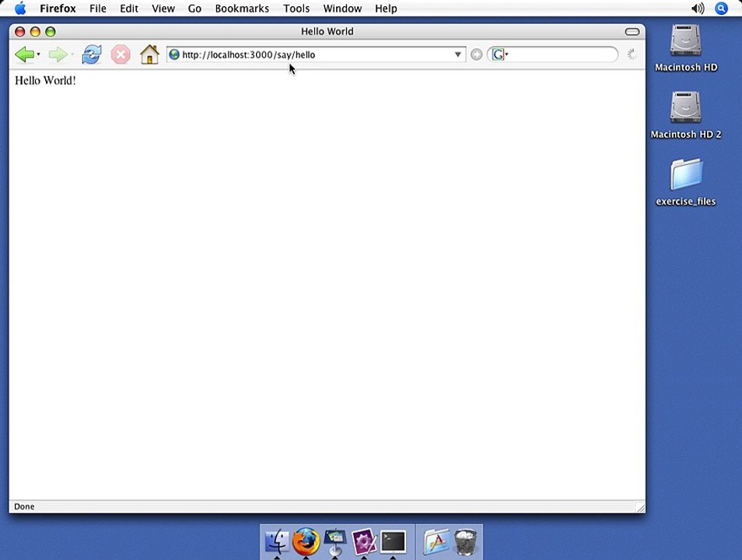Image resolution: width=742 pixels, height=560 pixels.
Task: Click the 'Done' status bar text
Action: (x=24, y=506)
